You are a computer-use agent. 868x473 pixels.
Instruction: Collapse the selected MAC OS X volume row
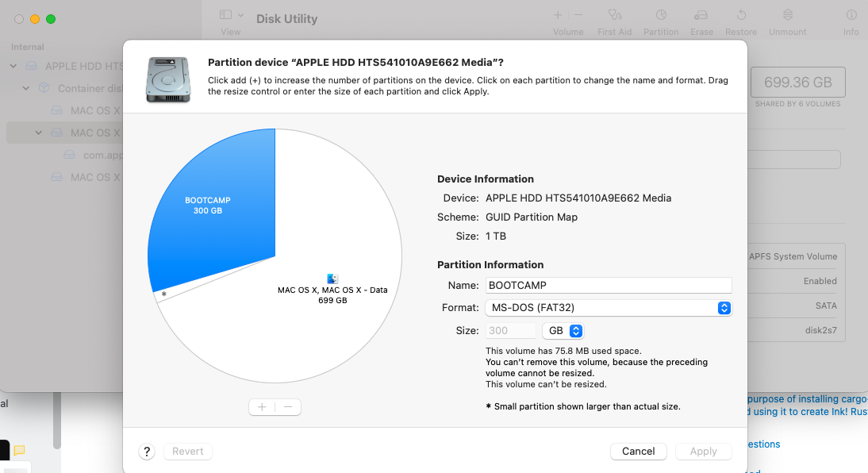[39, 133]
